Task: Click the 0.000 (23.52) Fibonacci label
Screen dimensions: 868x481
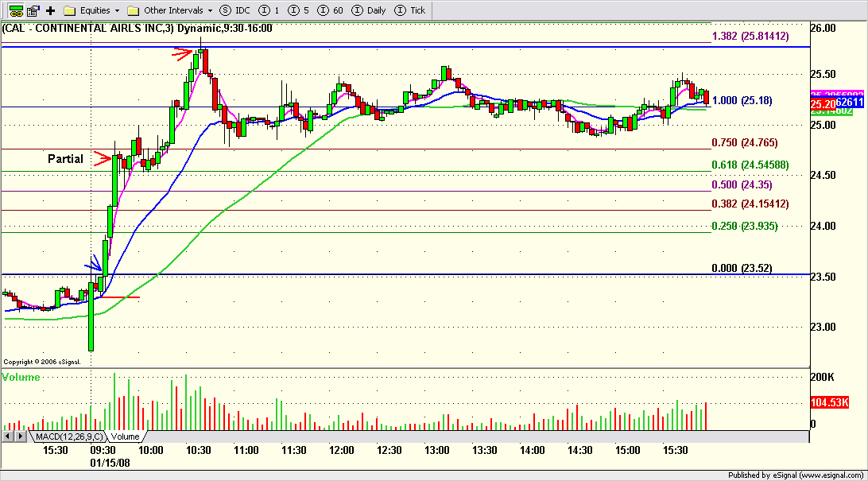Action: (742, 268)
